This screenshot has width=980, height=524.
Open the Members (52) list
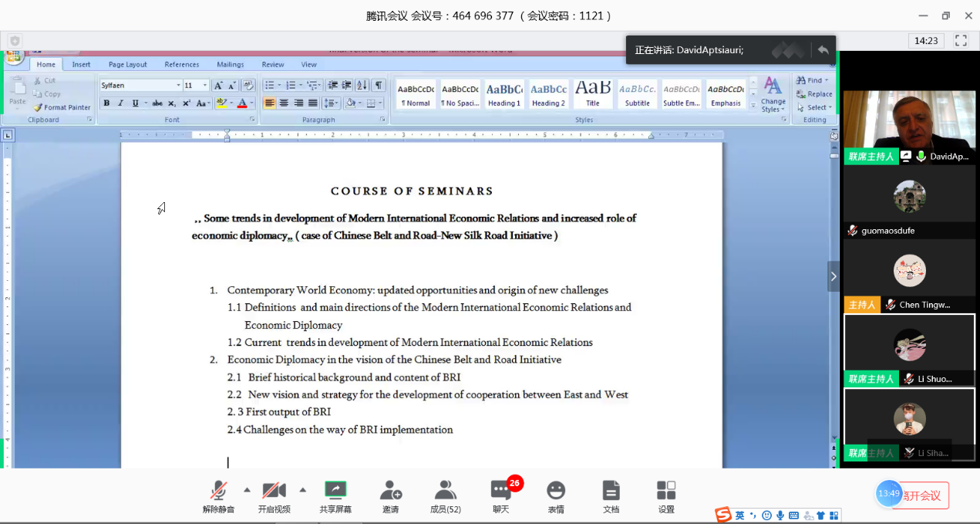tap(445, 495)
